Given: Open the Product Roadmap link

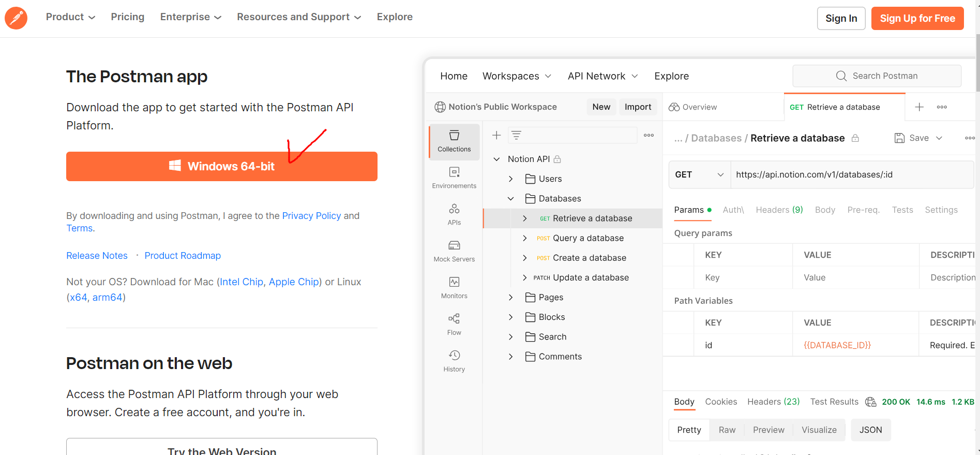Looking at the screenshot, I should pos(183,256).
